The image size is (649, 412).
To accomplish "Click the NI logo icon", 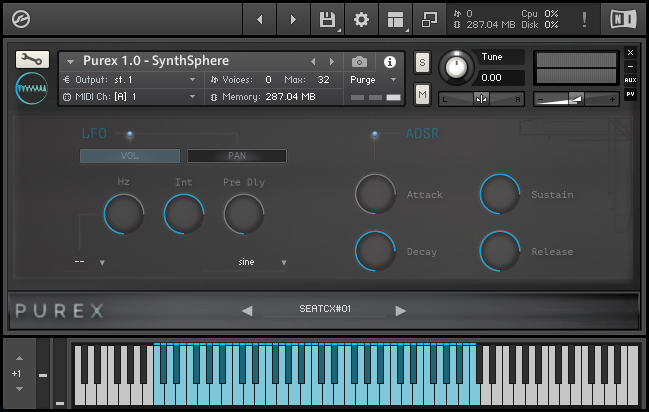I will [x=623, y=19].
